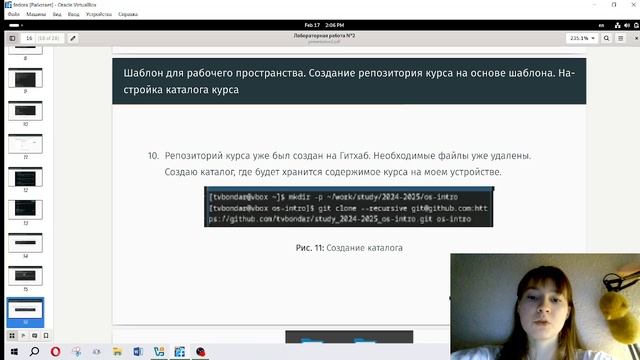Show bookmarks in the sidebar
This screenshot has width=640, height=360.
46,336
